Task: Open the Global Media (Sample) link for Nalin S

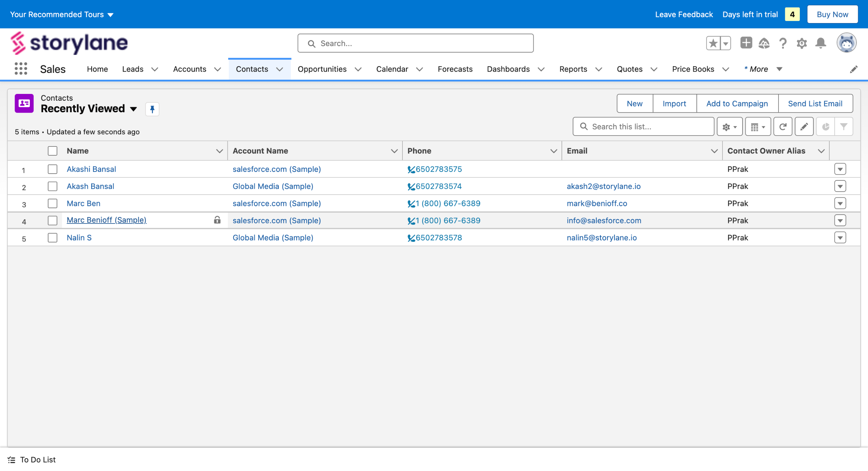Action: pyautogui.click(x=273, y=238)
